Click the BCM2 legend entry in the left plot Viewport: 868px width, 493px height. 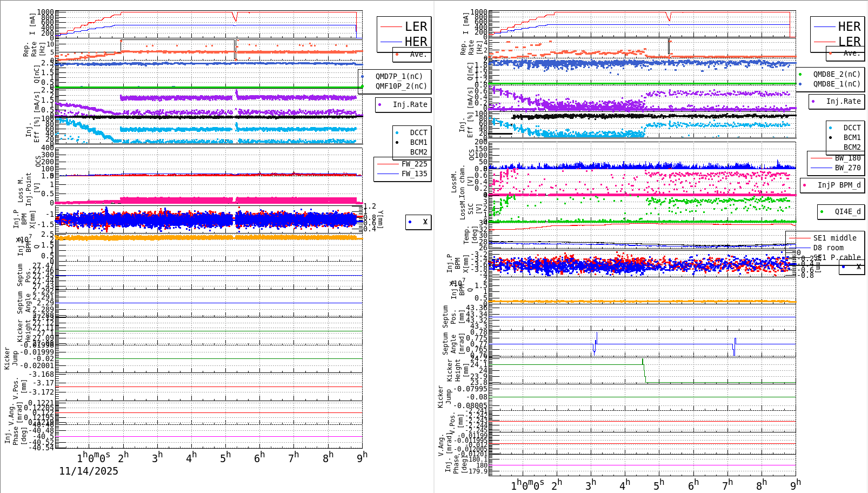pyautogui.click(x=418, y=152)
